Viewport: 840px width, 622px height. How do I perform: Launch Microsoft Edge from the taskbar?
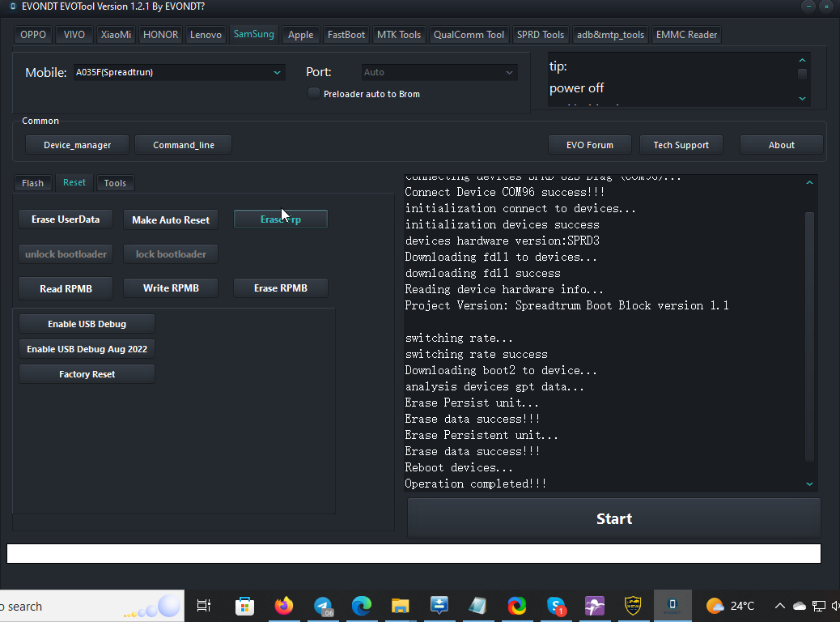(362, 606)
